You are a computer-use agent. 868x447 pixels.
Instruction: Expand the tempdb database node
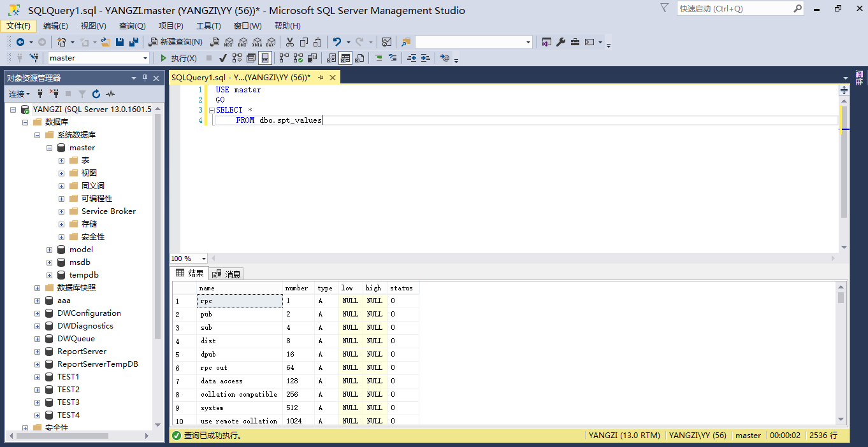pyautogui.click(x=49, y=274)
